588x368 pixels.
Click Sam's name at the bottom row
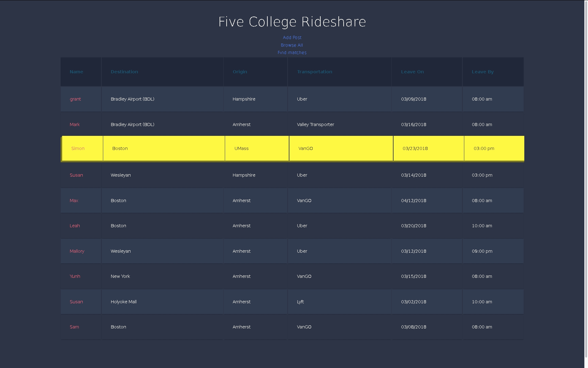pyautogui.click(x=74, y=327)
